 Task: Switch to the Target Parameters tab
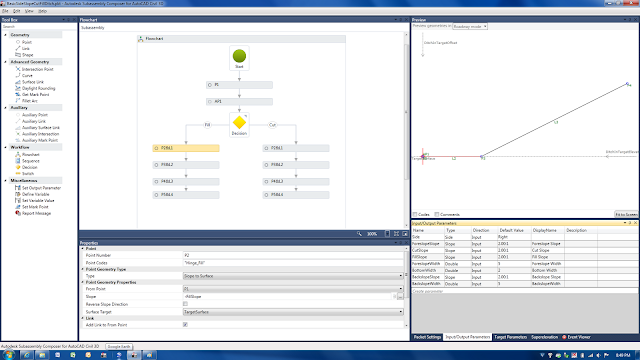click(510, 337)
